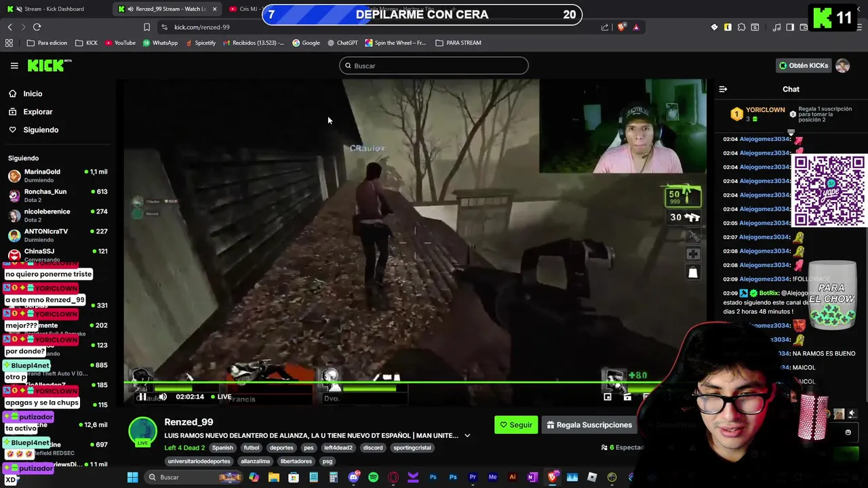Click Regala Suscripciones button

tap(589, 425)
